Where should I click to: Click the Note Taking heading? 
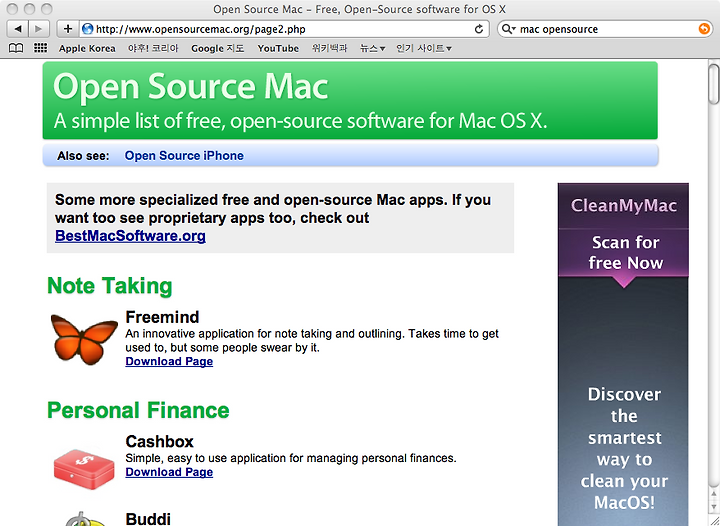(110, 286)
